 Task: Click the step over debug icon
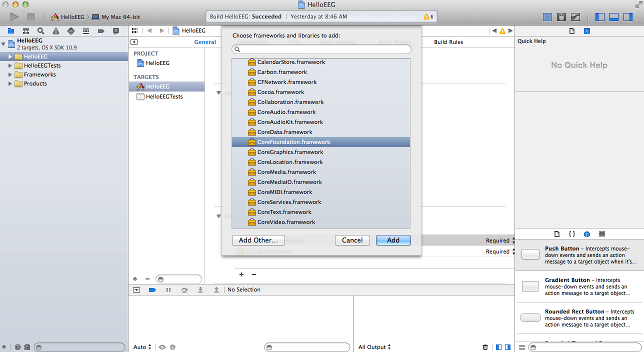coord(184,290)
